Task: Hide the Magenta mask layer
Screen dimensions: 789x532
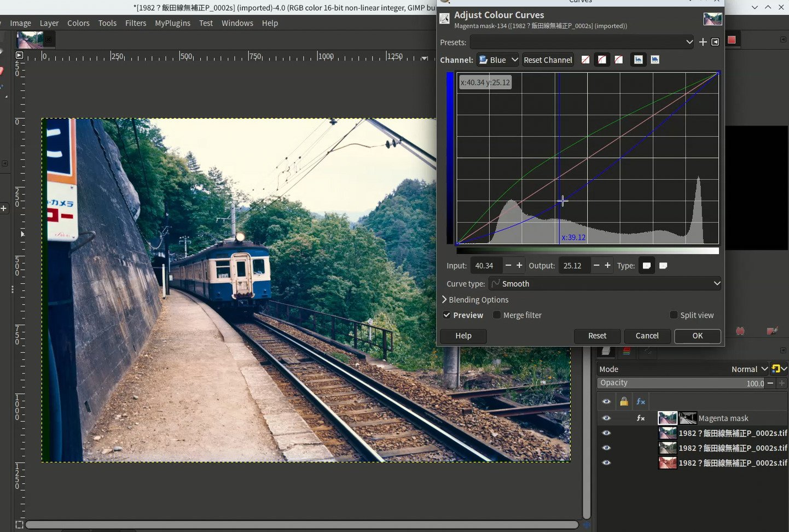Action: pyautogui.click(x=606, y=418)
